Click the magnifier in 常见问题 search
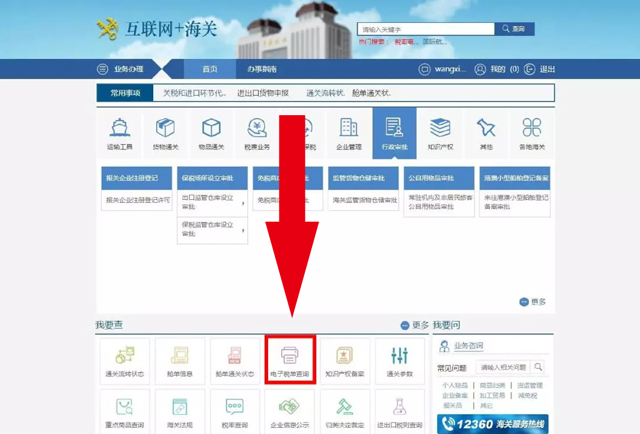This screenshot has width=640, height=434. pos(539,367)
